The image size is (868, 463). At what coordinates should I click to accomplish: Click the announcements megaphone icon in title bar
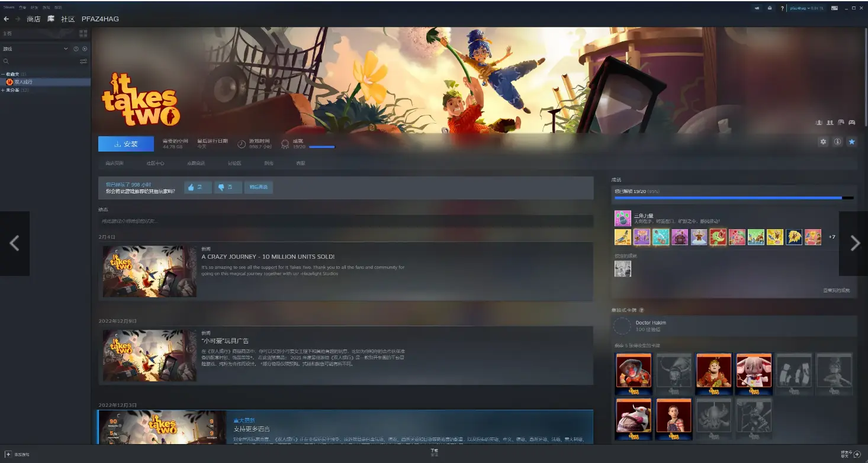click(x=757, y=8)
